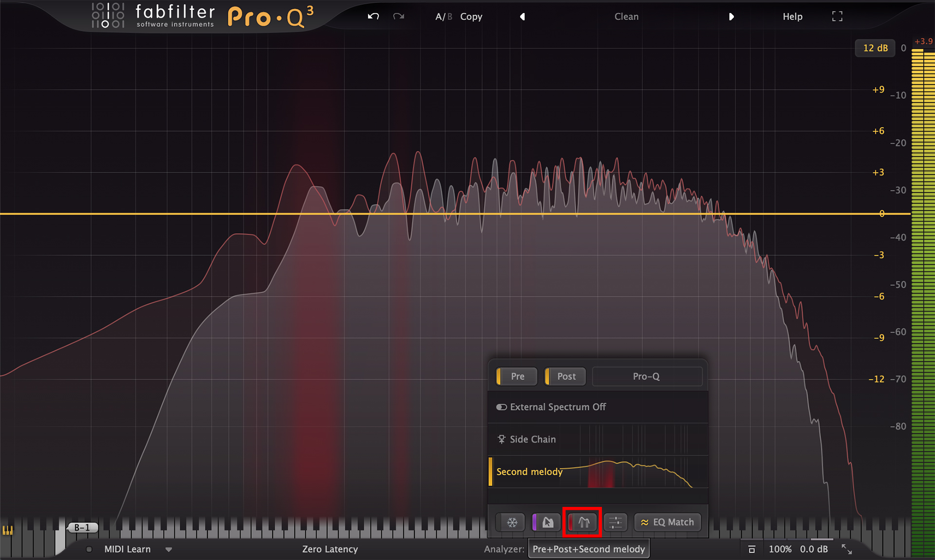
Task: Select the Second melody spectrum row
Action: click(598, 472)
